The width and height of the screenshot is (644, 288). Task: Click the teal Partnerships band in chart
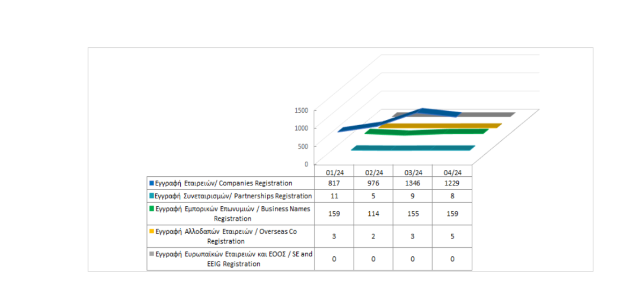413,148
